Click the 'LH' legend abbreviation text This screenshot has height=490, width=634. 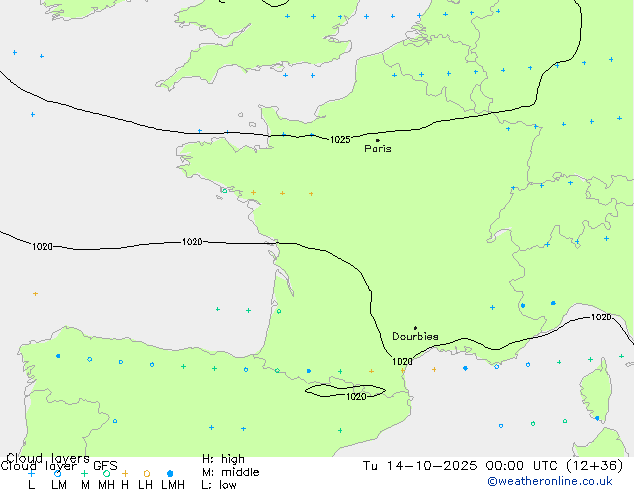click(x=145, y=485)
